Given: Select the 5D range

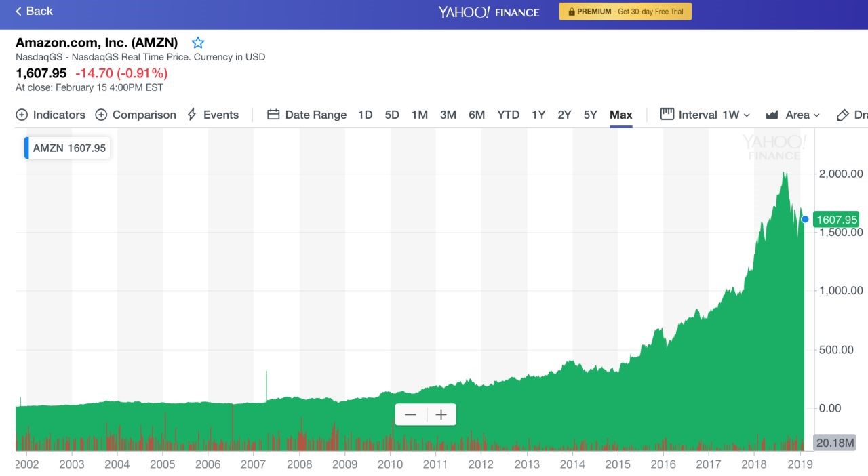Looking at the screenshot, I should (392, 115).
